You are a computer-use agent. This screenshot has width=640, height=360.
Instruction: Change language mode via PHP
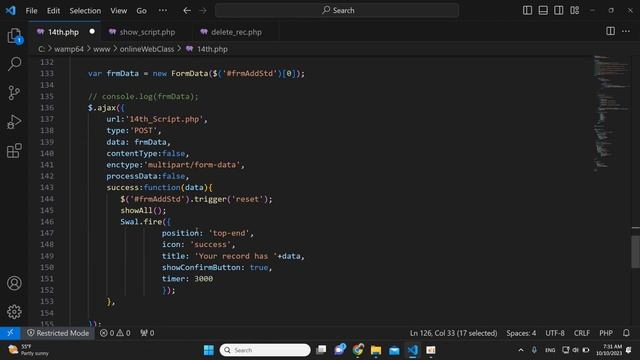click(x=606, y=333)
